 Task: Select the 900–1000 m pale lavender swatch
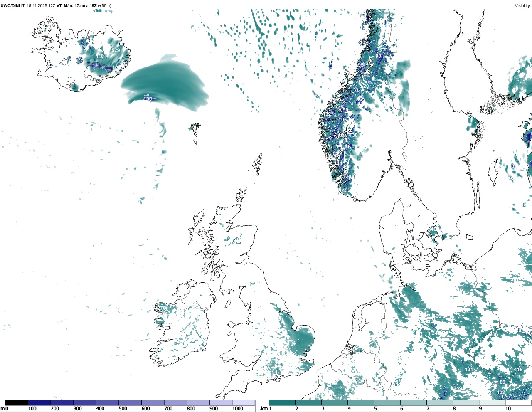tap(221, 402)
